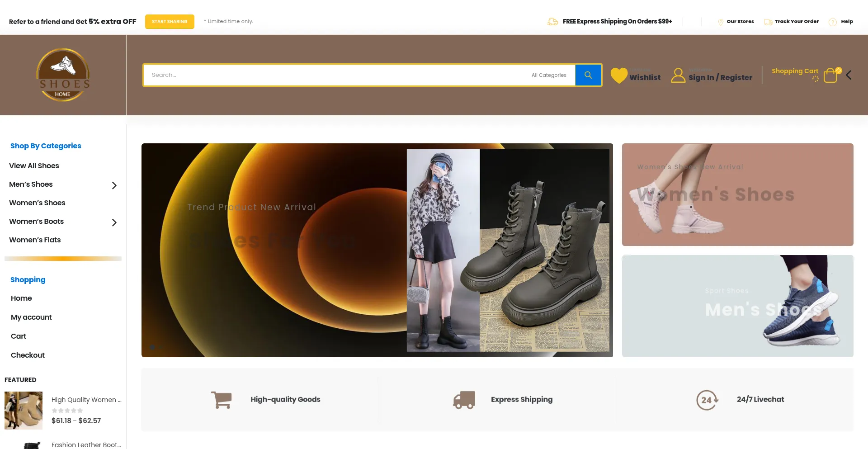Open the Women's Shoes New Arrival banner

click(737, 194)
